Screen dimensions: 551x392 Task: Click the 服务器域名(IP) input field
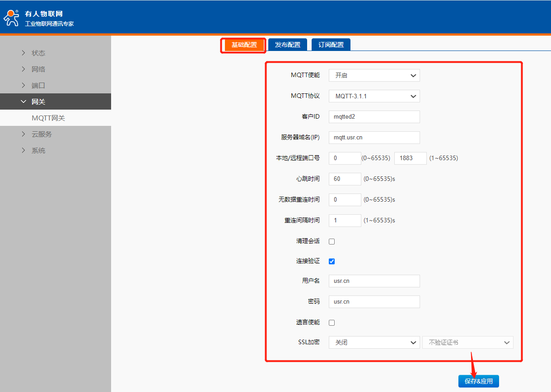click(374, 138)
